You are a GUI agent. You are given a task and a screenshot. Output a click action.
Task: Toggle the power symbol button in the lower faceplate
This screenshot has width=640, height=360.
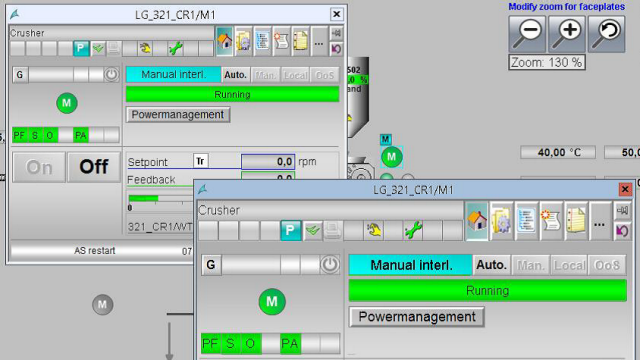329,265
